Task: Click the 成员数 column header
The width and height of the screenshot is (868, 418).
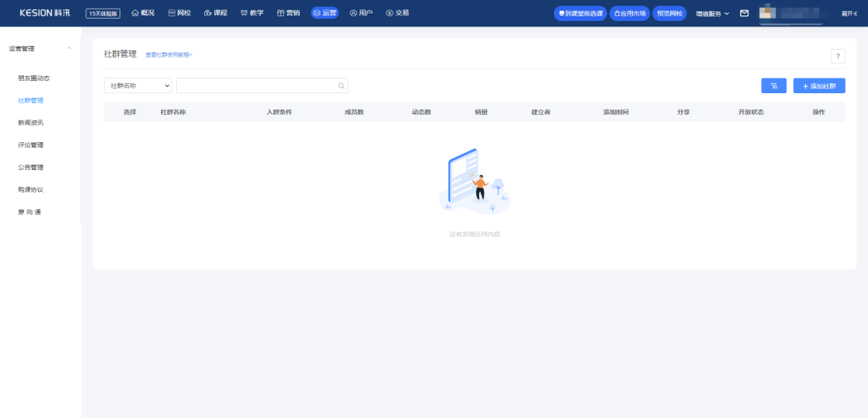Action: coord(354,112)
